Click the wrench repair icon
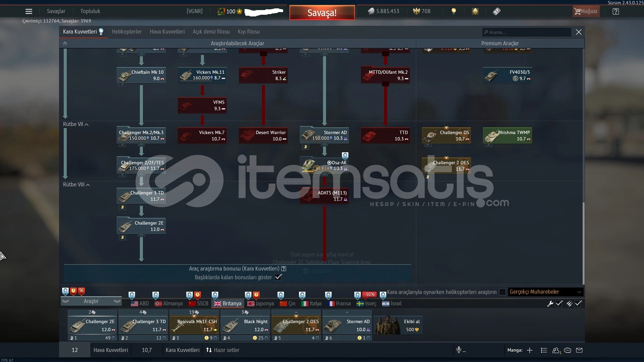The height and width of the screenshot is (362, 644). (x=550, y=304)
